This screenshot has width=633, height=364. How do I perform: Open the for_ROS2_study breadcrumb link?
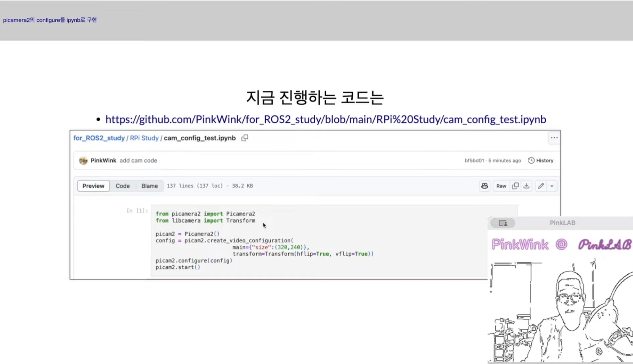pos(99,138)
